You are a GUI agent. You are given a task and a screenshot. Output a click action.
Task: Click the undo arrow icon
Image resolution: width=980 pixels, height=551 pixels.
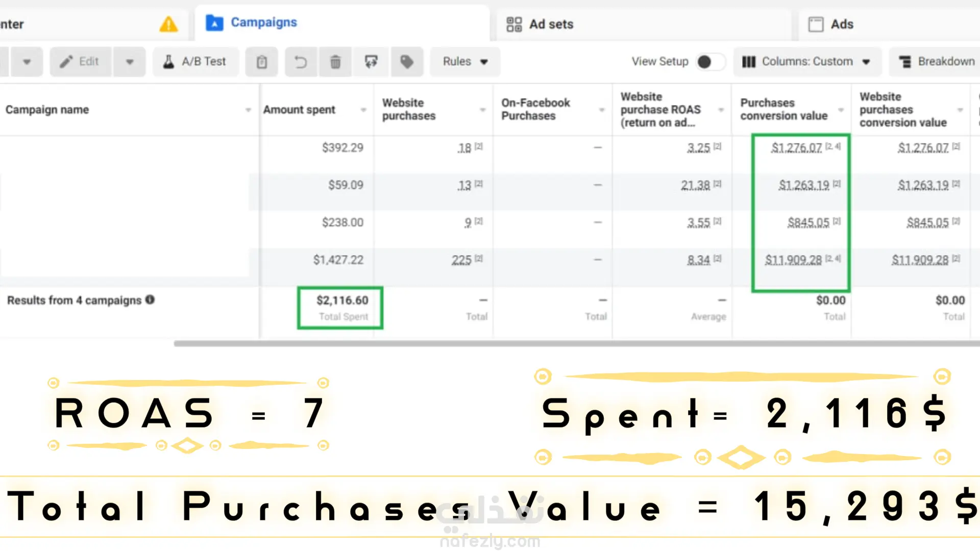pyautogui.click(x=301, y=62)
